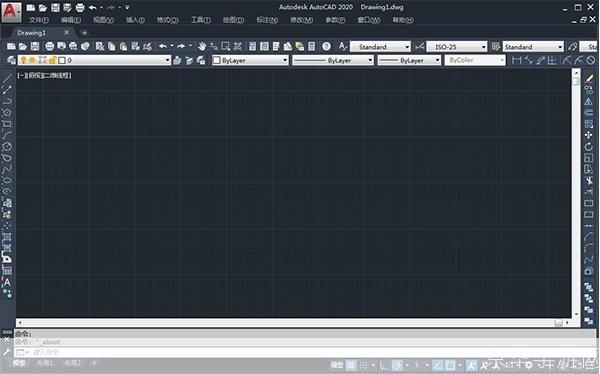Toggle polar tracking in status bar
This screenshot has width=600, height=374.
tap(398, 365)
